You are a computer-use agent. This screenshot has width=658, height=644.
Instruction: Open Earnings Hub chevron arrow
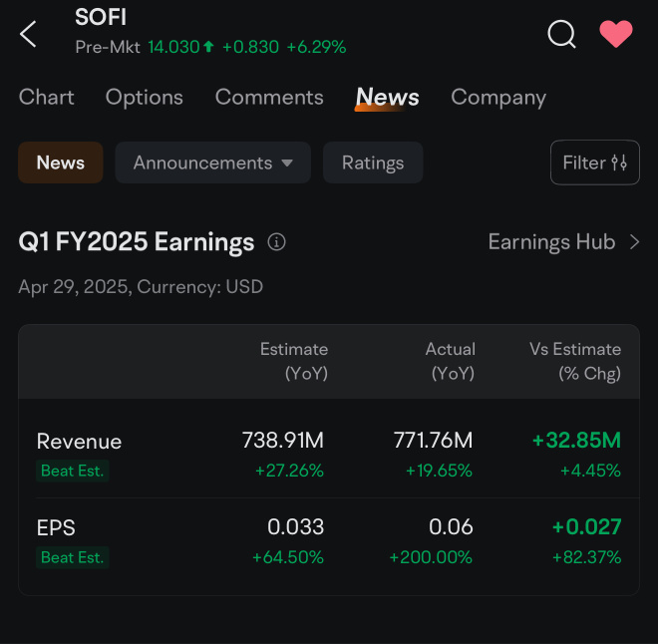(635, 242)
